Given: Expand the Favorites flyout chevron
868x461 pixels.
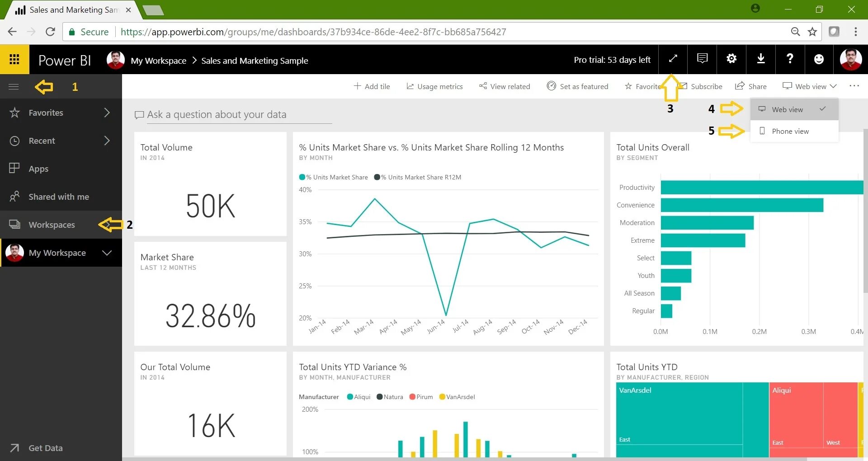Looking at the screenshot, I should 107,113.
